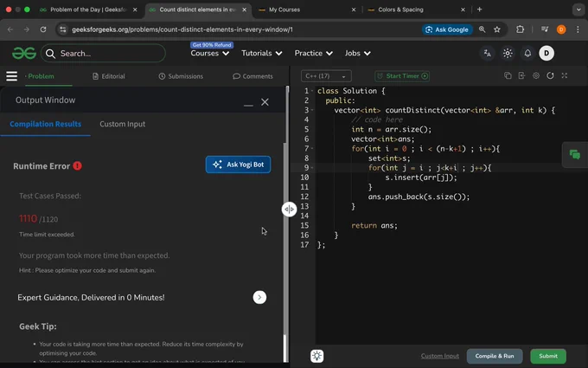The image size is (588, 368).
Task: Click the green Submit button
Action: 548,356
